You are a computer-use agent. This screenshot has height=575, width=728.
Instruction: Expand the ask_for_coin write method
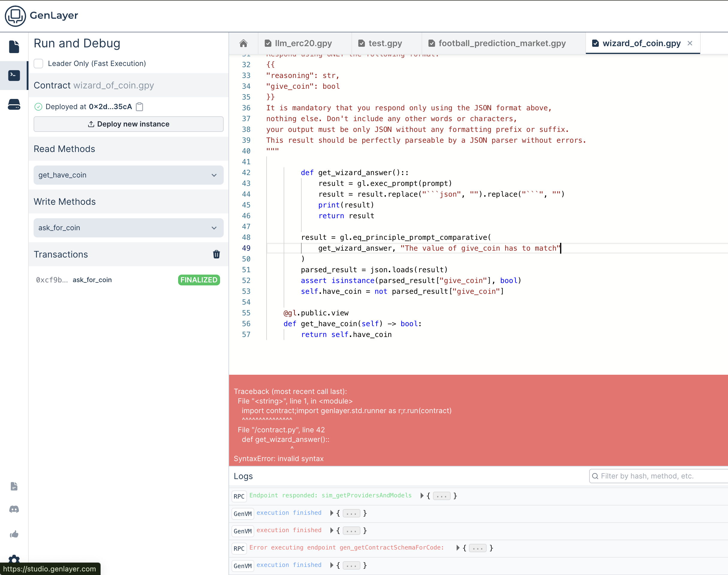pos(128,228)
